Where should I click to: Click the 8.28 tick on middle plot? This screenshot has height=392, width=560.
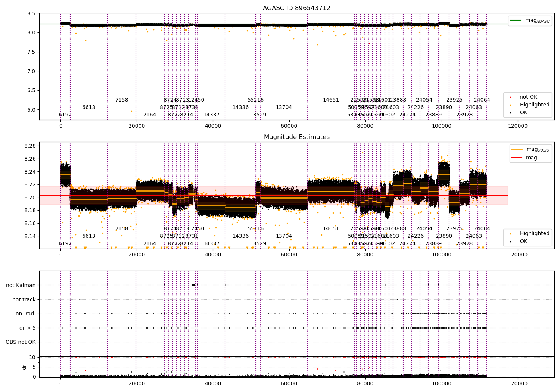[x=30, y=146]
